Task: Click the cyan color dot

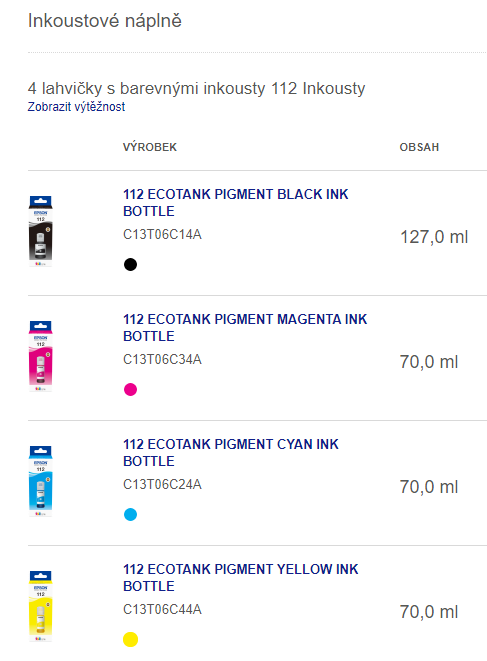Action: pyautogui.click(x=130, y=515)
